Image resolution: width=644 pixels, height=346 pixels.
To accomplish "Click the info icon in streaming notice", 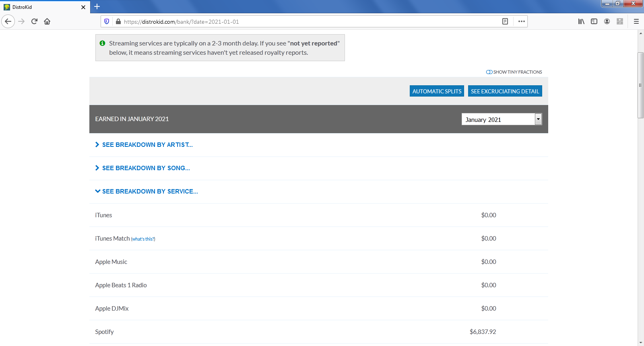I will 103,43.
